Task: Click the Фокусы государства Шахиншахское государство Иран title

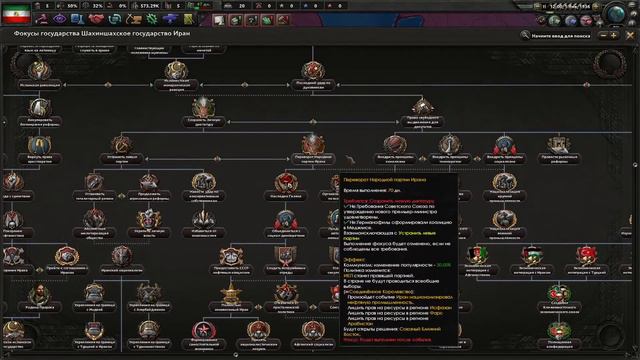Action: click(x=102, y=33)
